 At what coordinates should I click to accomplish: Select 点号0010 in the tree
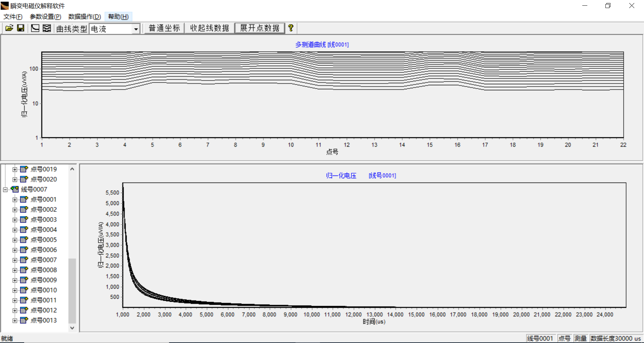44,290
